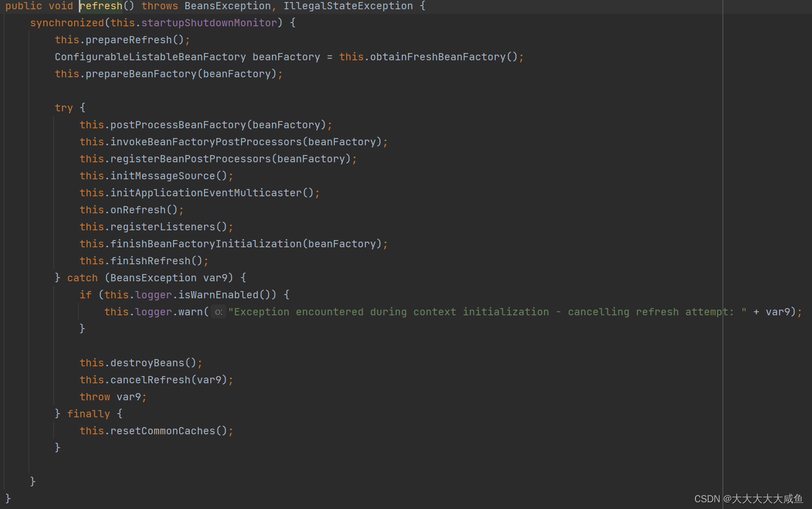Click the prepareBeanFactory(beanFactory) call
The image size is (812, 509).
pos(181,74)
